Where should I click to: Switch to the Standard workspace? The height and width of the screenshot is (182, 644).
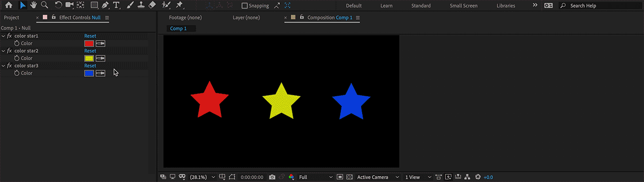421,6
